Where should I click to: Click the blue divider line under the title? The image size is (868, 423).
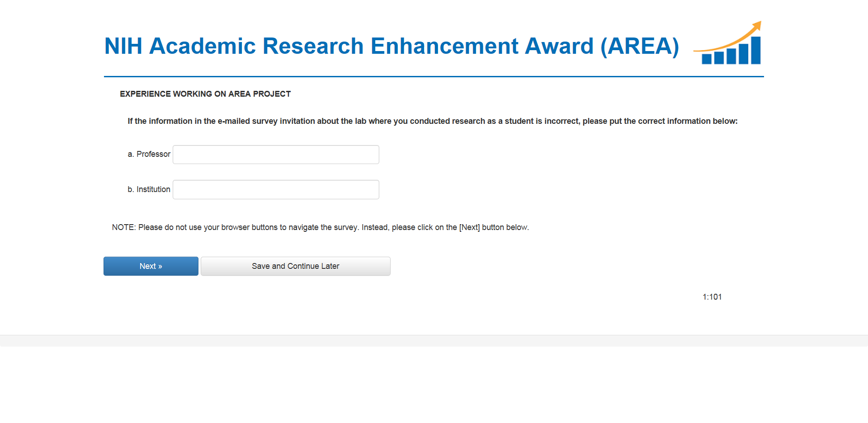pos(434,77)
